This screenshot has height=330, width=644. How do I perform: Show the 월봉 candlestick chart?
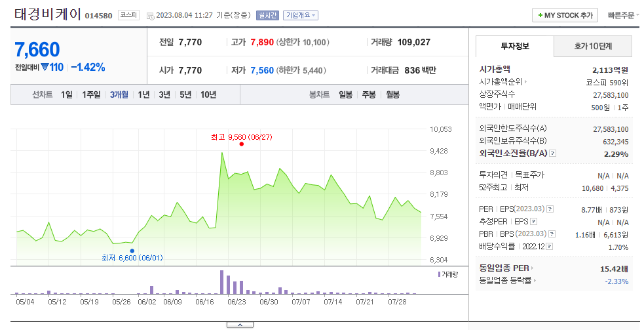tap(392, 94)
